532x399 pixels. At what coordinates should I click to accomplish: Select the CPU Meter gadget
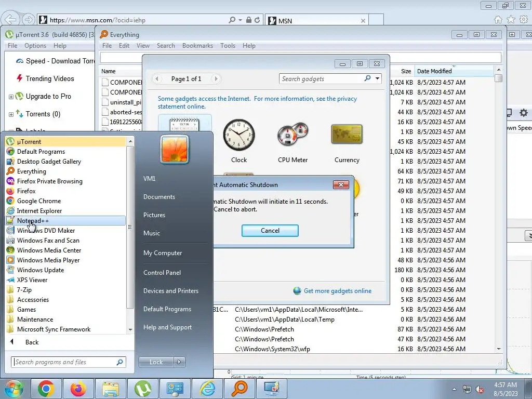pyautogui.click(x=292, y=141)
